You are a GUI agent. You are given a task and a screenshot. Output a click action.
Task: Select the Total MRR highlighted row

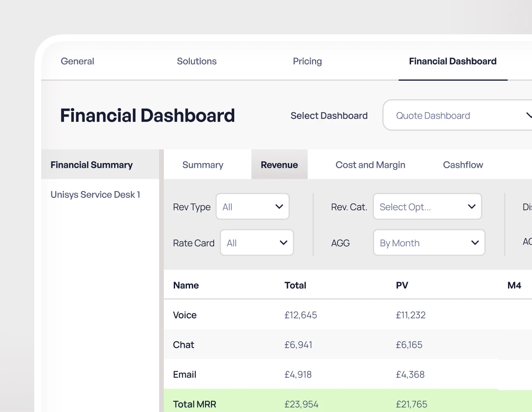194,404
